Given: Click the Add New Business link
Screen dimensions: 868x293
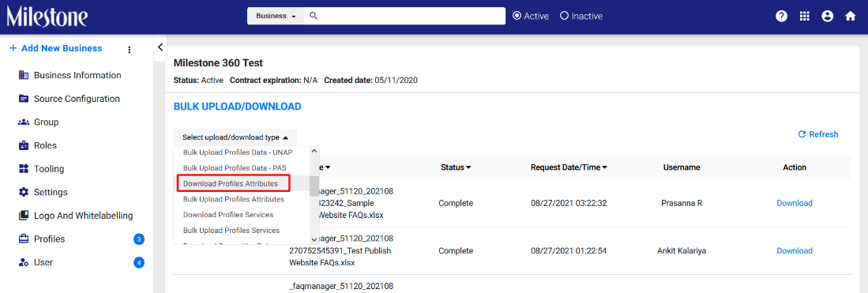Looking at the screenshot, I should pyautogui.click(x=56, y=48).
